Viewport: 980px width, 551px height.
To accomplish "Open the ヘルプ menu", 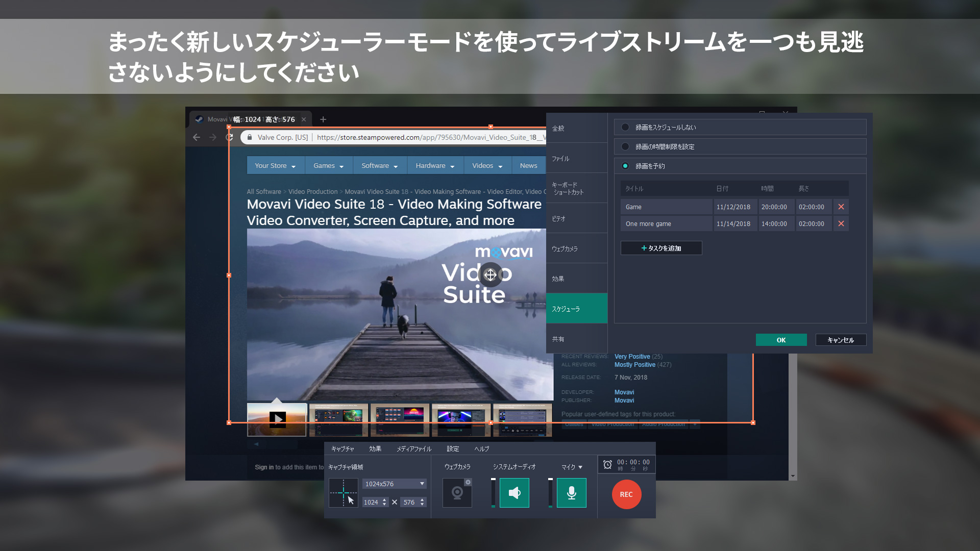I will pos(482,449).
